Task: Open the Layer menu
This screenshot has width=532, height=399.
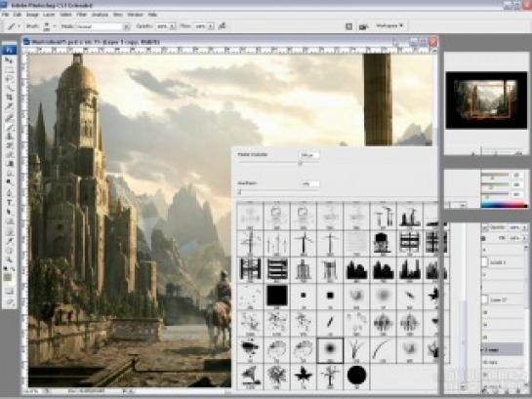Action: click(49, 15)
